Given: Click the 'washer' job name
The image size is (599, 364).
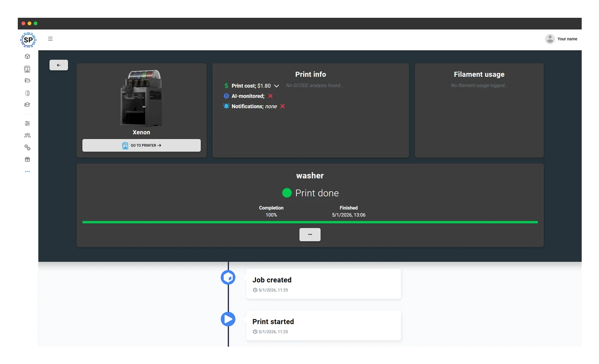Looking at the screenshot, I should [x=310, y=176].
